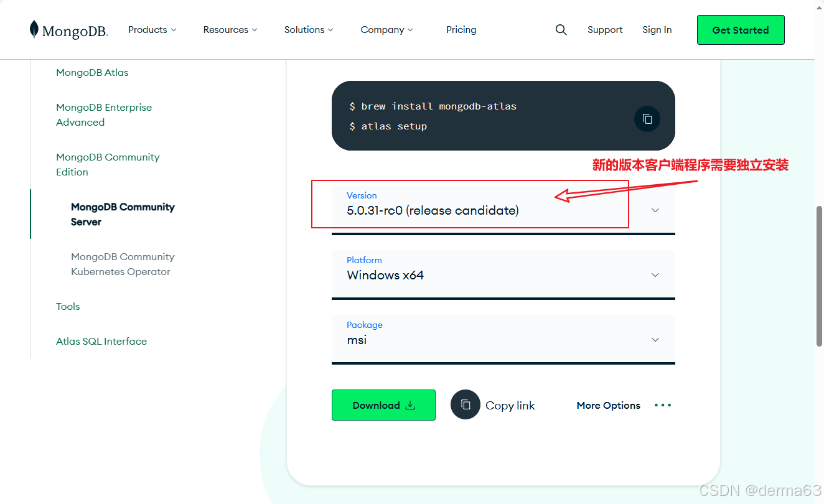The image size is (824, 504).
Task: Expand the Products menu
Action: click(152, 30)
